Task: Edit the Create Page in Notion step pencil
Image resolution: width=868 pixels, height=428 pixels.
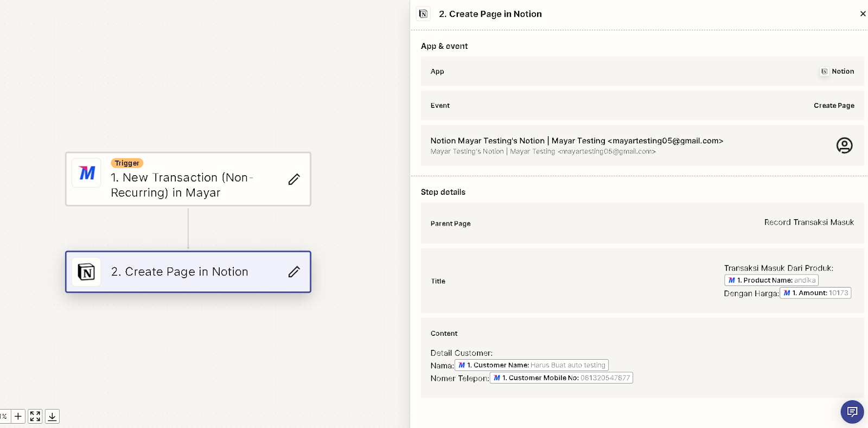Action: coord(294,272)
